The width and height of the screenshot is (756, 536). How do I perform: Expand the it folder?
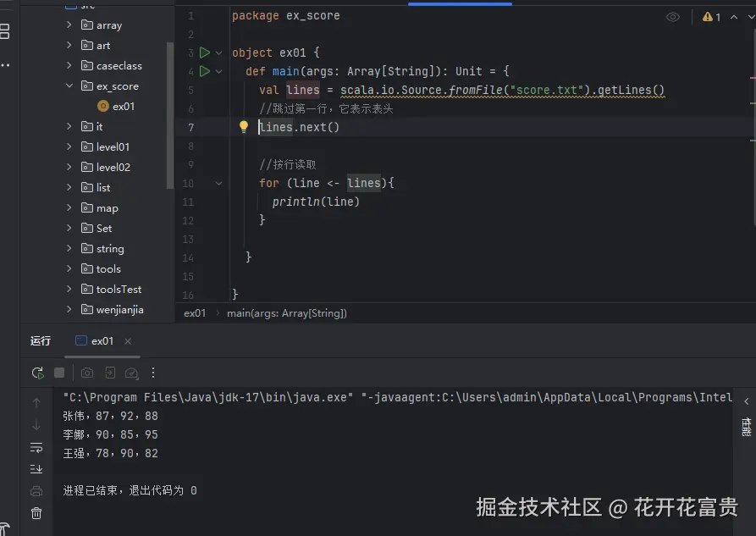69,126
